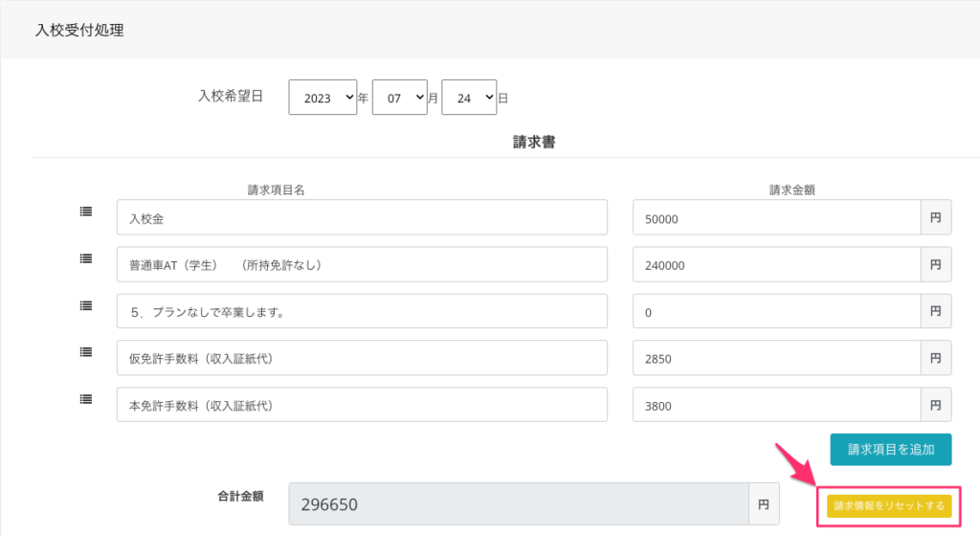
Task: Open the day dropdown showing 24
Action: click(469, 98)
